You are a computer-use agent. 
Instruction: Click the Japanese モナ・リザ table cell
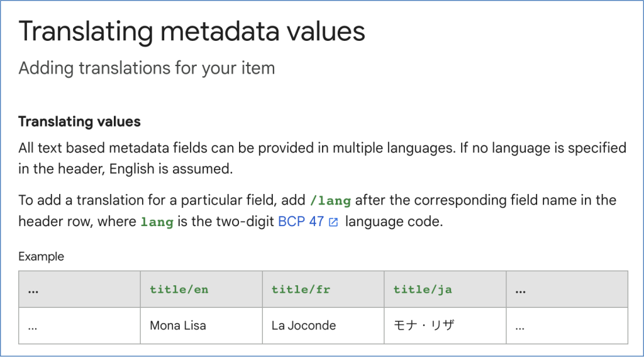[445, 326]
